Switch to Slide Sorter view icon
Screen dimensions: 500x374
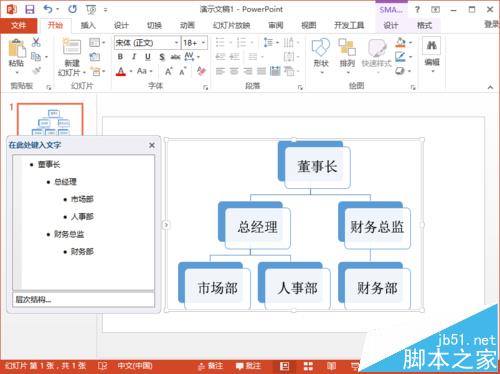click(308, 366)
